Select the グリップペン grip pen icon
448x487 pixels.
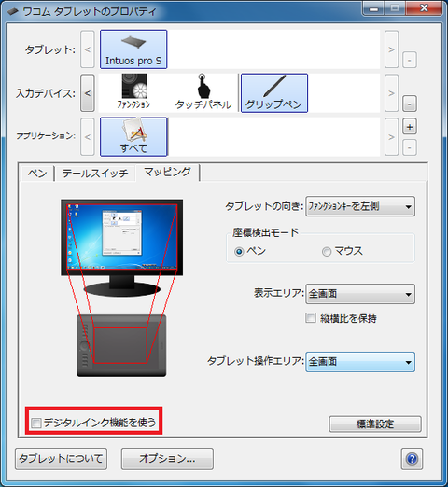tap(274, 93)
